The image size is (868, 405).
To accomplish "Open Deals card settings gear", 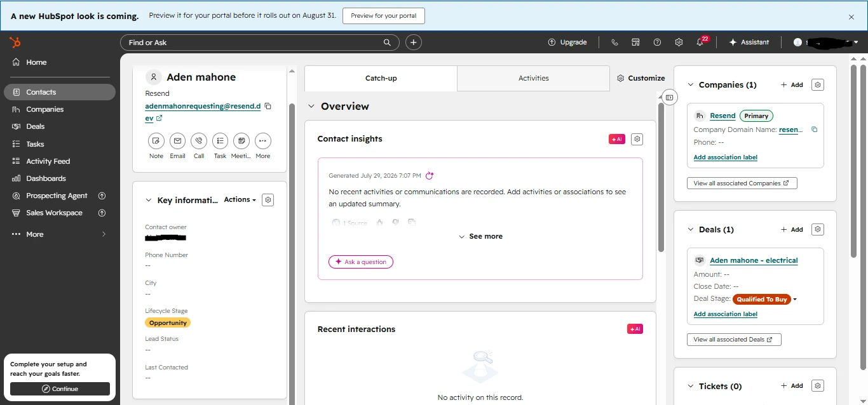I will 818,229.
